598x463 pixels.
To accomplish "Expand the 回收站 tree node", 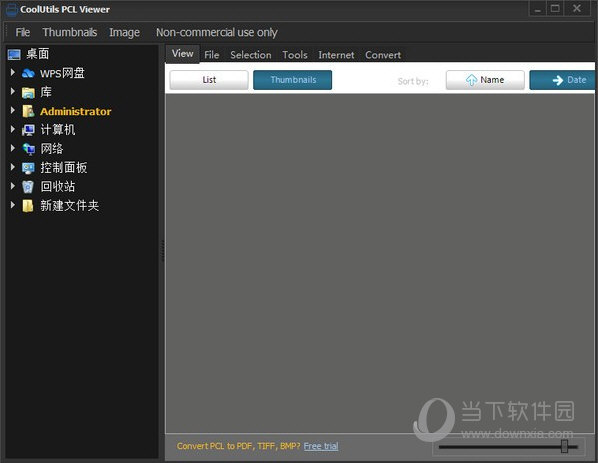I will point(13,186).
